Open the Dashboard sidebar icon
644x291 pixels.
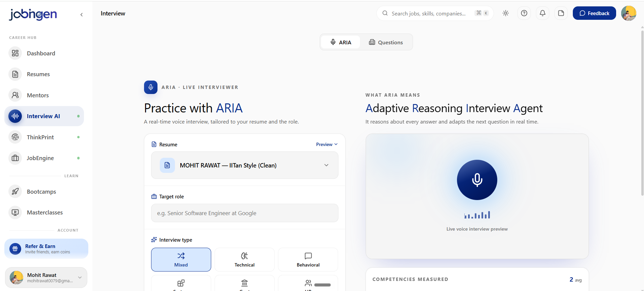(15, 53)
